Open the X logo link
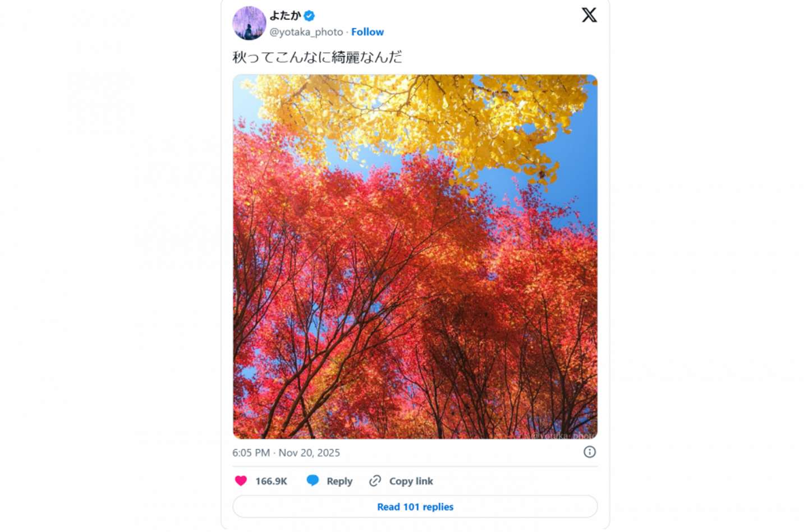Screen dimensions: 808x532 point(589,15)
